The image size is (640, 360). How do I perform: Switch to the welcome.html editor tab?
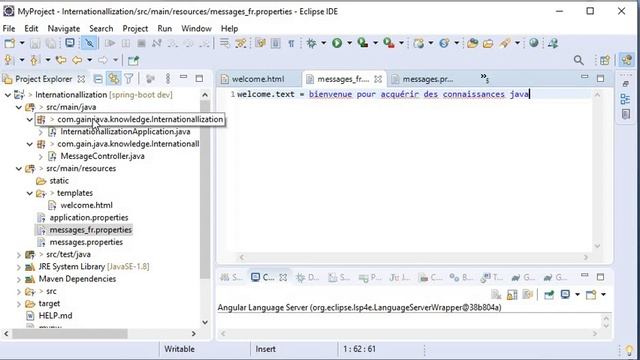point(258,79)
